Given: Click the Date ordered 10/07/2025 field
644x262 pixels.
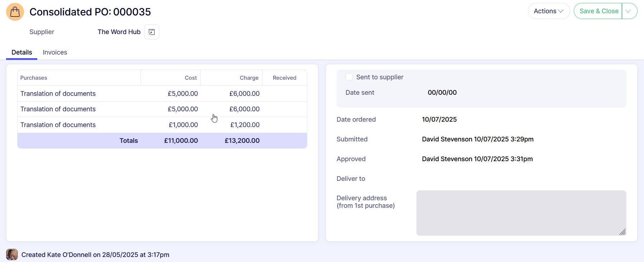Looking at the screenshot, I should pos(439,120).
